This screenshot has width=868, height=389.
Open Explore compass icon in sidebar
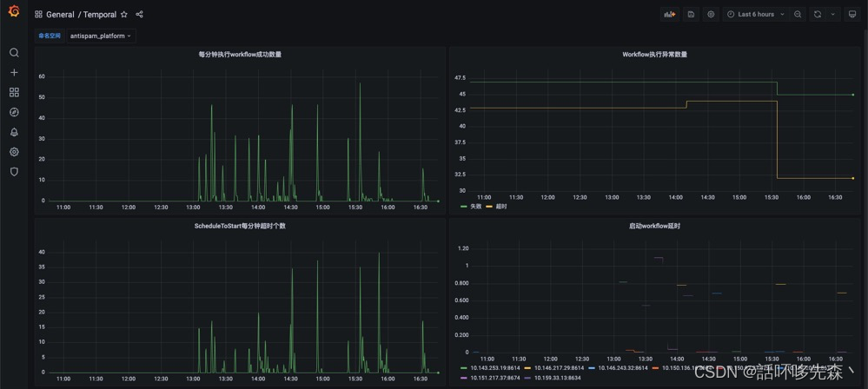tap(15, 112)
